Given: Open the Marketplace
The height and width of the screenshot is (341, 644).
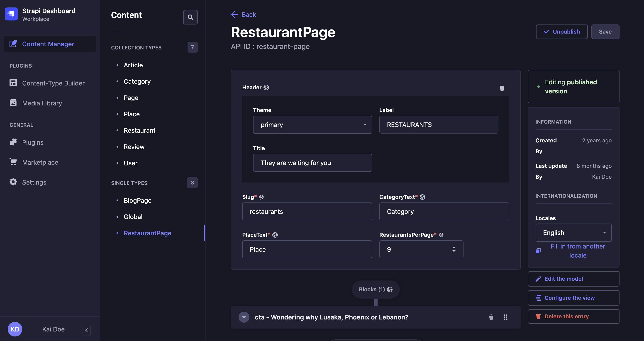Looking at the screenshot, I should (40, 162).
